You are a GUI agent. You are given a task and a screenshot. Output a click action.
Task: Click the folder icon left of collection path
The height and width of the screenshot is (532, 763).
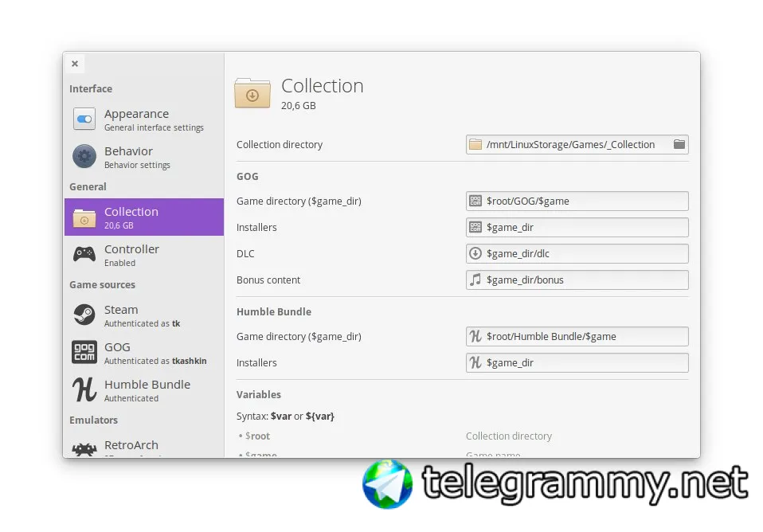[x=475, y=145]
